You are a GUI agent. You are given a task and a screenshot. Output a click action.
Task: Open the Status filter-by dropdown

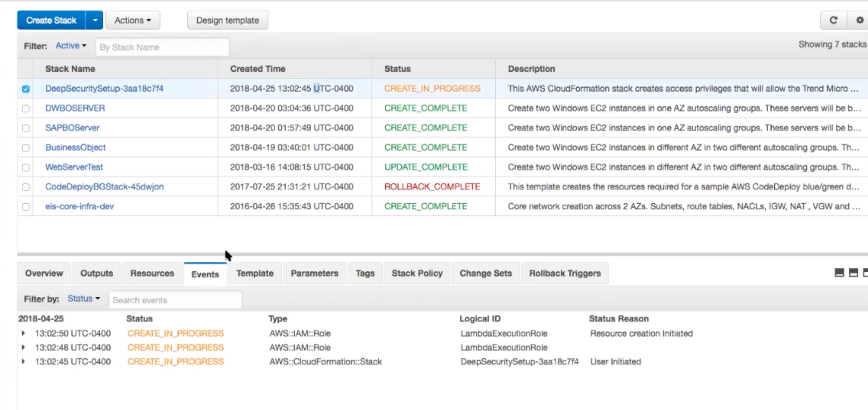click(83, 299)
